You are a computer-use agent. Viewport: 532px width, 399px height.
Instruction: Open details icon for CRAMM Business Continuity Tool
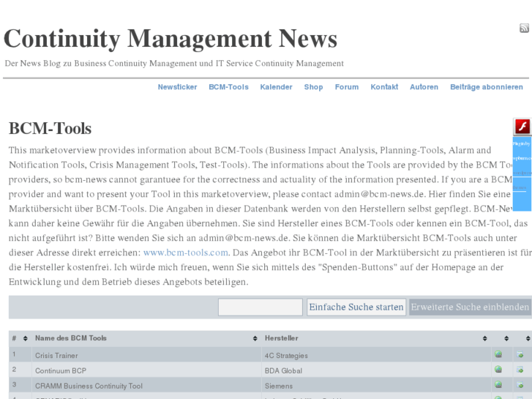pos(520,385)
